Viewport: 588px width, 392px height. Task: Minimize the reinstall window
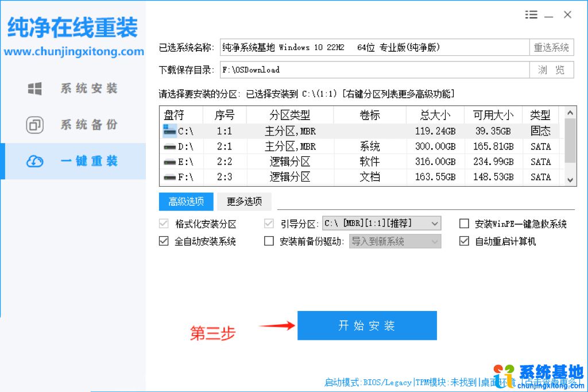pyautogui.click(x=548, y=16)
